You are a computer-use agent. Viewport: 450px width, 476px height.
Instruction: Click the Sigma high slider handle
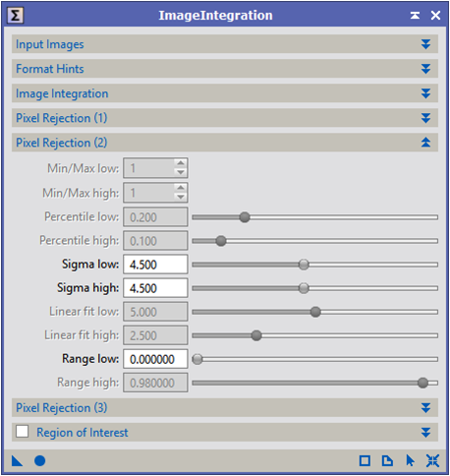(x=304, y=288)
